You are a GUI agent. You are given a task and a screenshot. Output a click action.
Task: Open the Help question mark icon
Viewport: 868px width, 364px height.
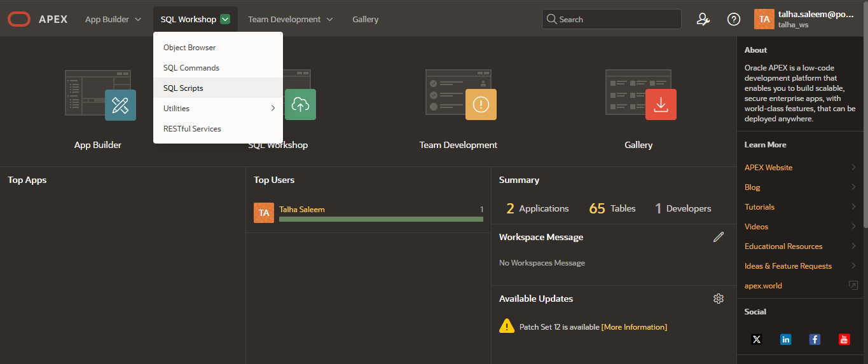point(733,19)
